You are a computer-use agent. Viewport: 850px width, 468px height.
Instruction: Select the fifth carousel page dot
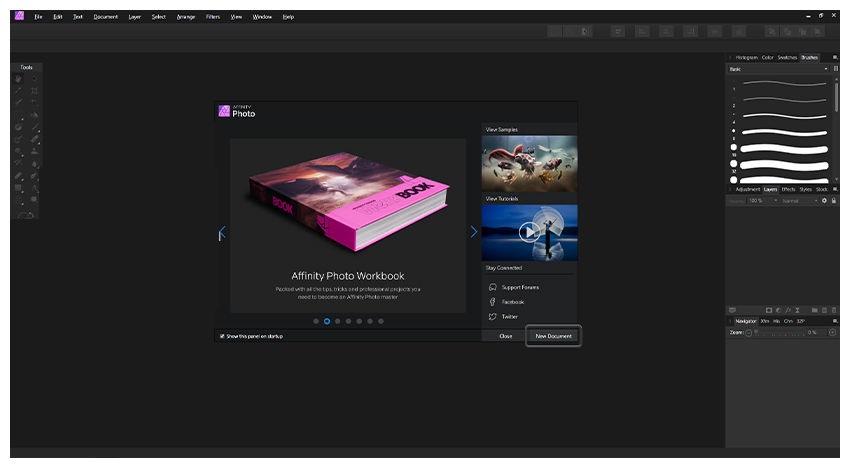359,321
